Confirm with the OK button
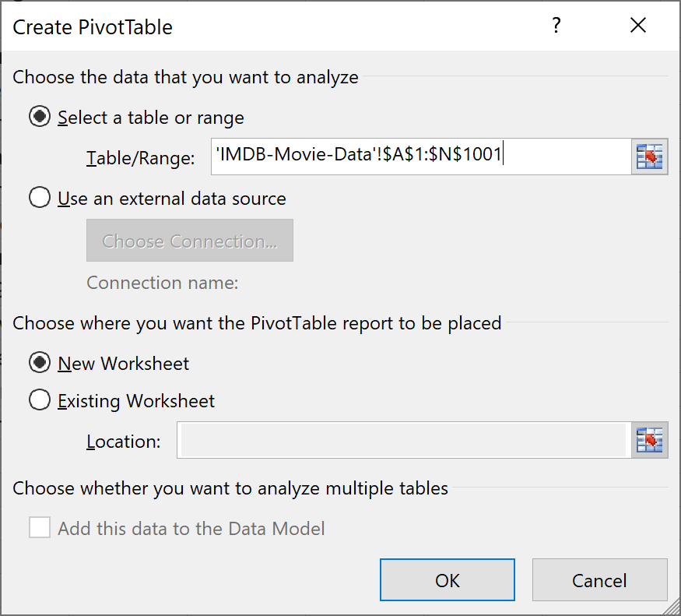 point(448,580)
